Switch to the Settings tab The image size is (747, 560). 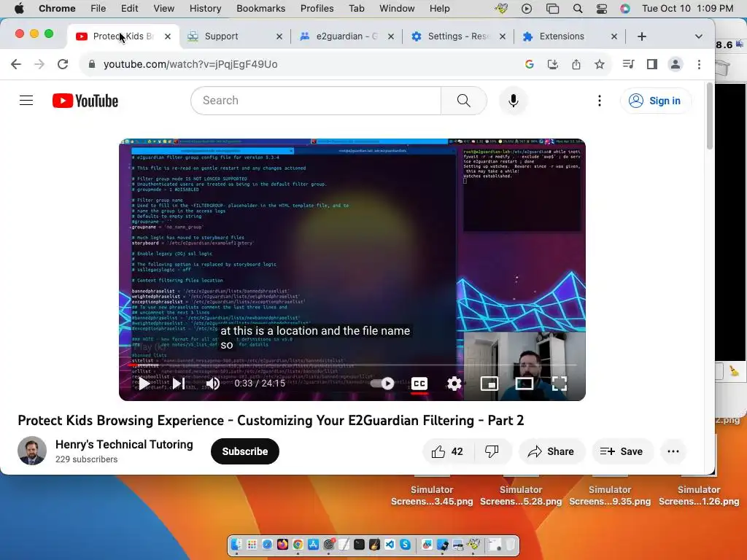(x=457, y=36)
